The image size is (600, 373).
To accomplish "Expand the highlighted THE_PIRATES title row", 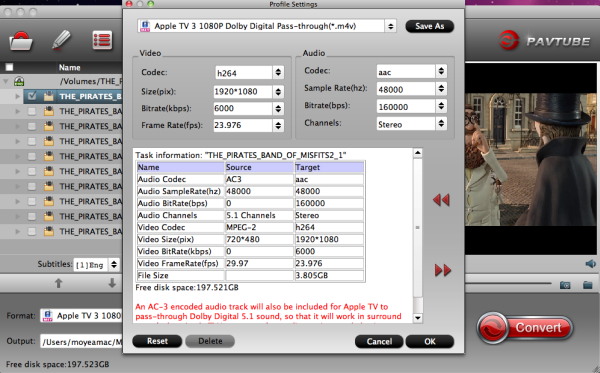I will coord(18,96).
